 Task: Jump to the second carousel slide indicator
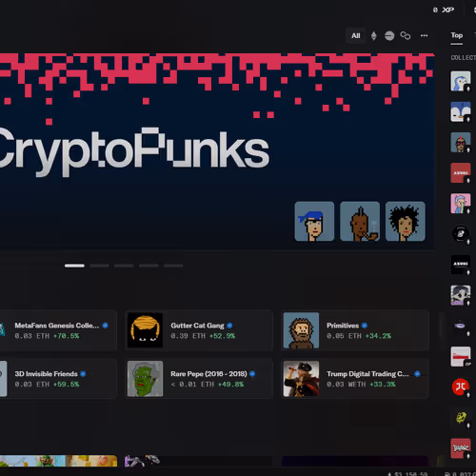99,266
